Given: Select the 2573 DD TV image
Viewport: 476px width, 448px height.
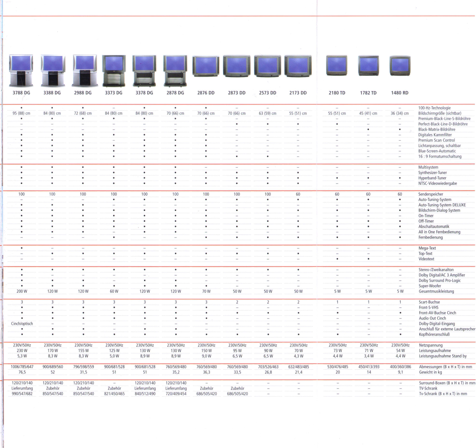Looking at the screenshot, I should coord(267,66).
